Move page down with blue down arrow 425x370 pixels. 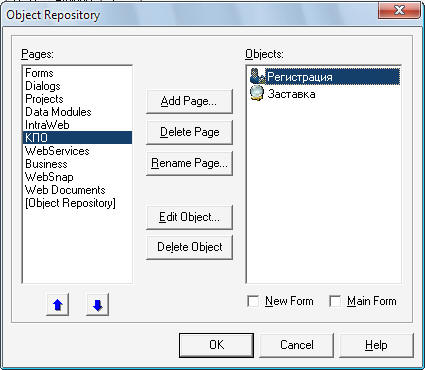click(97, 304)
